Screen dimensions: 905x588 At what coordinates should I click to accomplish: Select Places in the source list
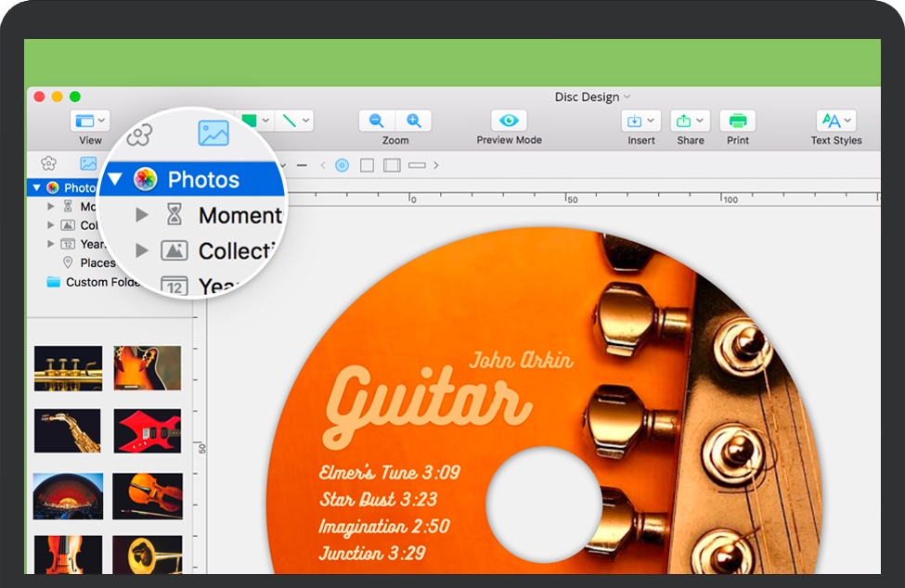97,262
